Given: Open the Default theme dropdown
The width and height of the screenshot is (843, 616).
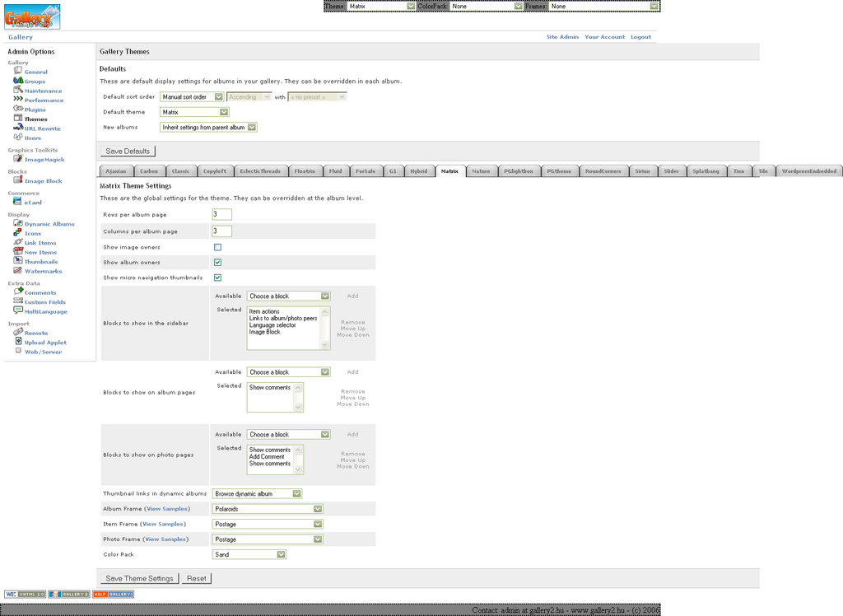Looking at the screenshot, I should pyautogui.click(x=194, y=112).
